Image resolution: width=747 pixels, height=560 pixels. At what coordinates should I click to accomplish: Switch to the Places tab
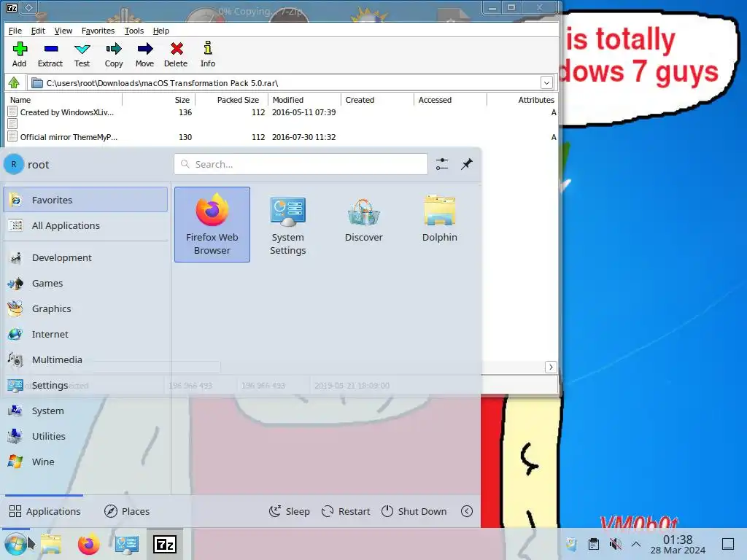pos(127,511)
